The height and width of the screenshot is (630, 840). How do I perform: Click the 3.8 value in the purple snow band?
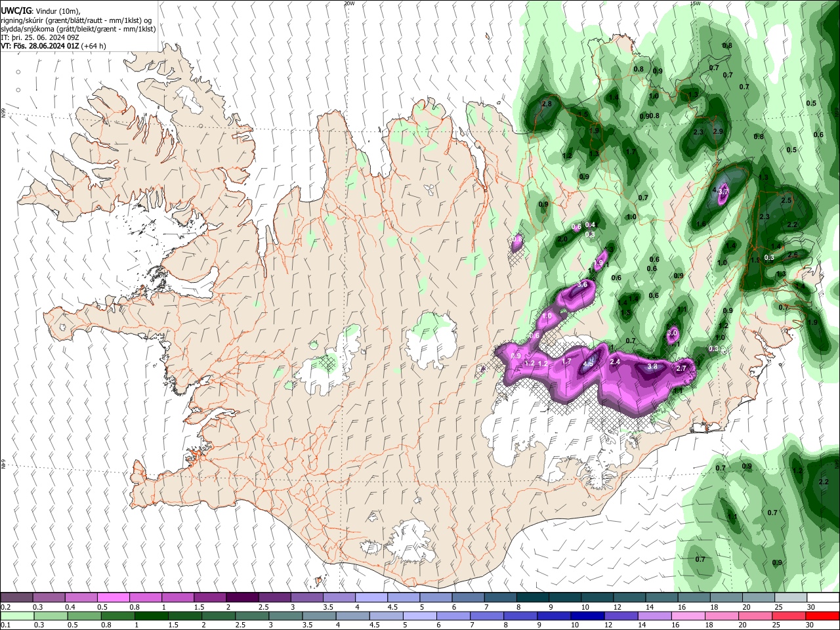(x=652, y=367)
